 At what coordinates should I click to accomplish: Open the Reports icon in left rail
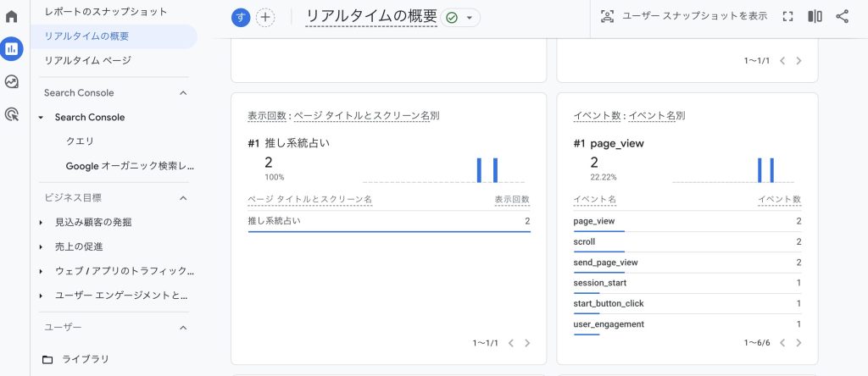(x=12, y=49)
